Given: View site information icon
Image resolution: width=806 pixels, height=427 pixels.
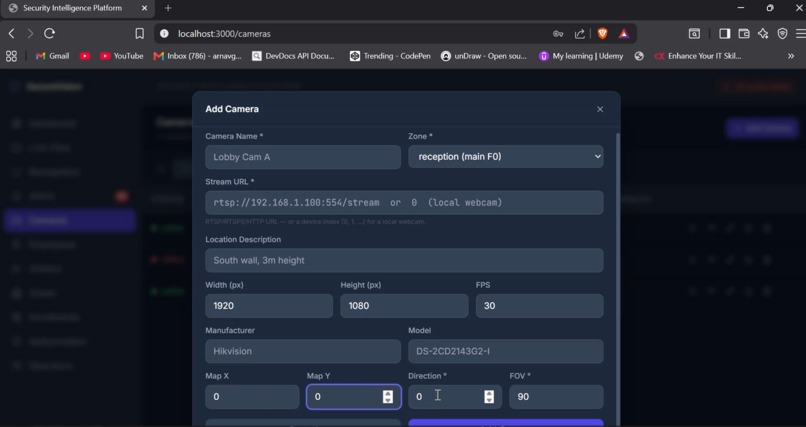Looking at the screenshot, I should [x=164, y=33].
